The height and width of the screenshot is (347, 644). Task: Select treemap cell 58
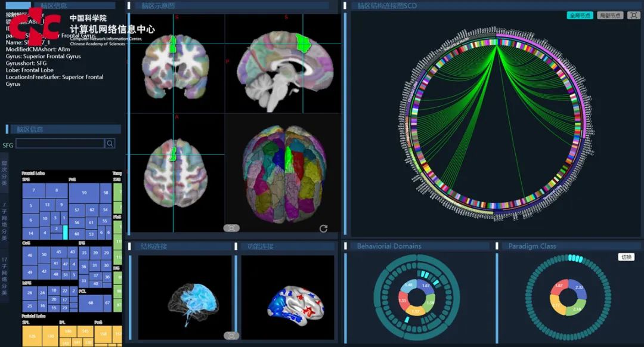pos(106,193)
